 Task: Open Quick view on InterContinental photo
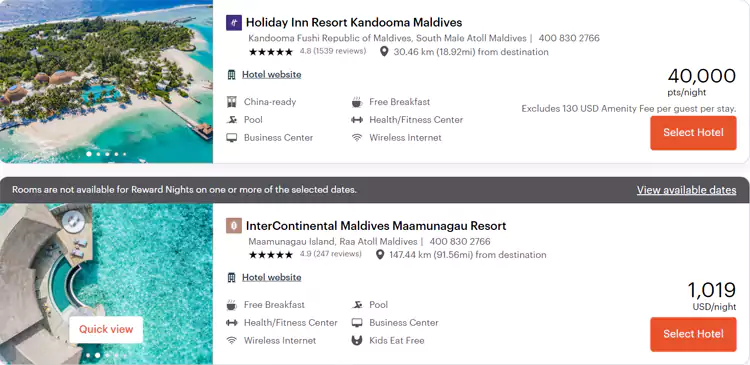coord(106,329)
